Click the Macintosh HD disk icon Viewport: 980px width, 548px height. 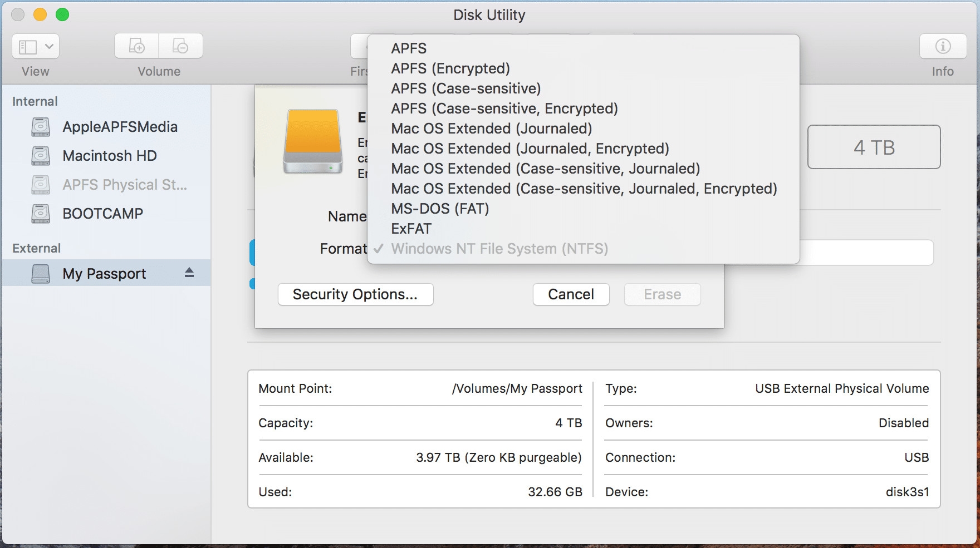41,156
